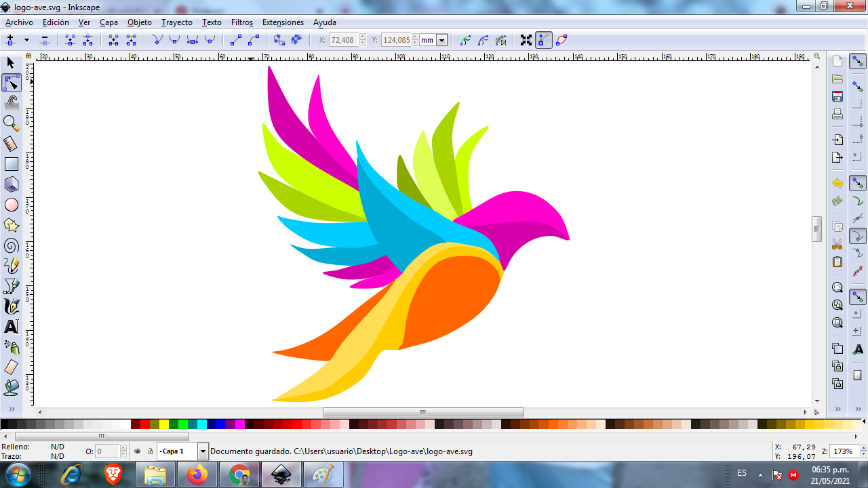Pick the yellow swatch in palette

point(164,424)
